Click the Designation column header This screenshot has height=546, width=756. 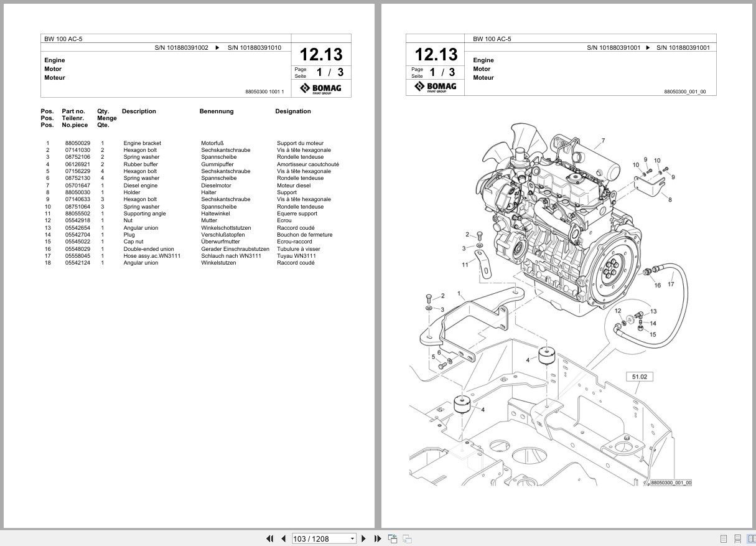point(293,111)
